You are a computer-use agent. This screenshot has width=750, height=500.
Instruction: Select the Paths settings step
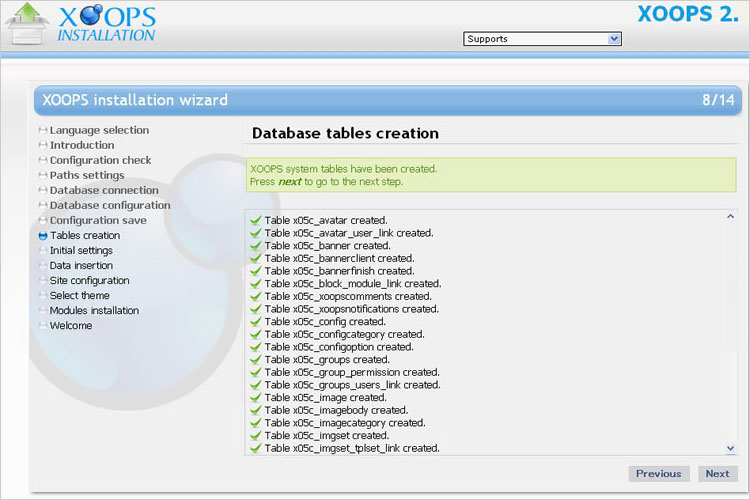[87, 175]
